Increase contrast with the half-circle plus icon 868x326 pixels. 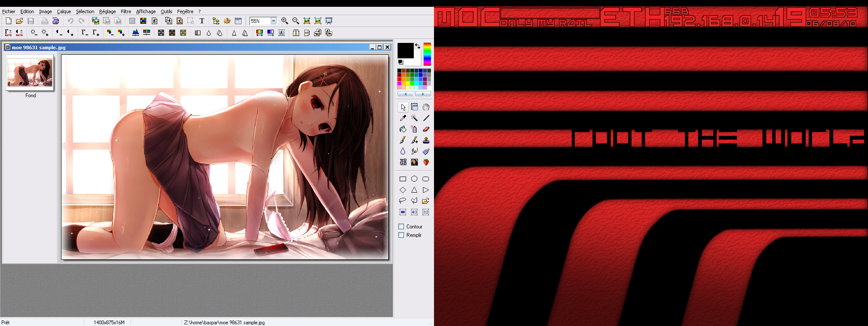[70, 33]
